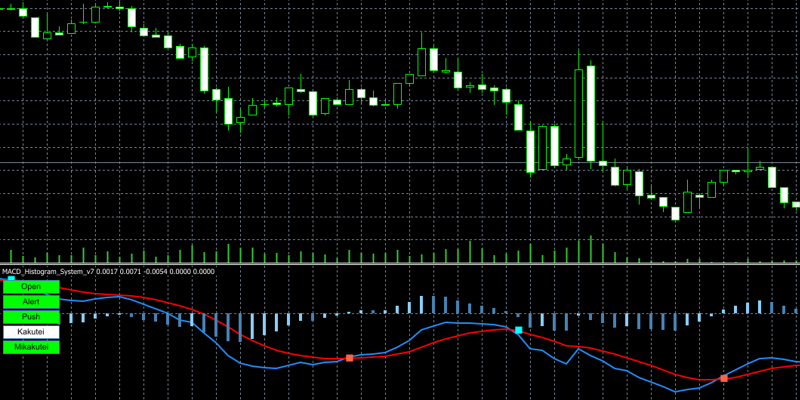The height and width of the screenshot is (400, 800).
Task: Toggle the Alert button
Action: [x=31, y=301]
